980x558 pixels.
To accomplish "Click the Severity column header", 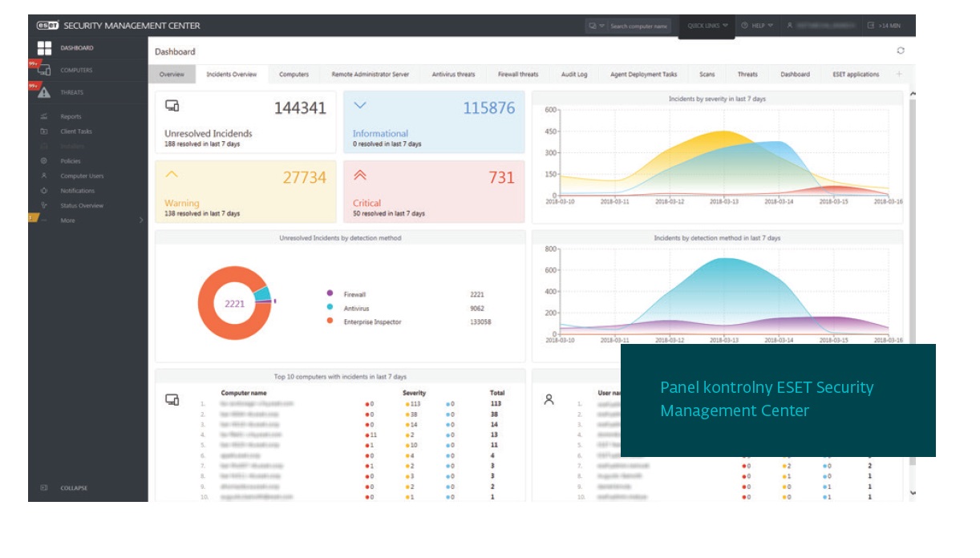I will [414, 393].
